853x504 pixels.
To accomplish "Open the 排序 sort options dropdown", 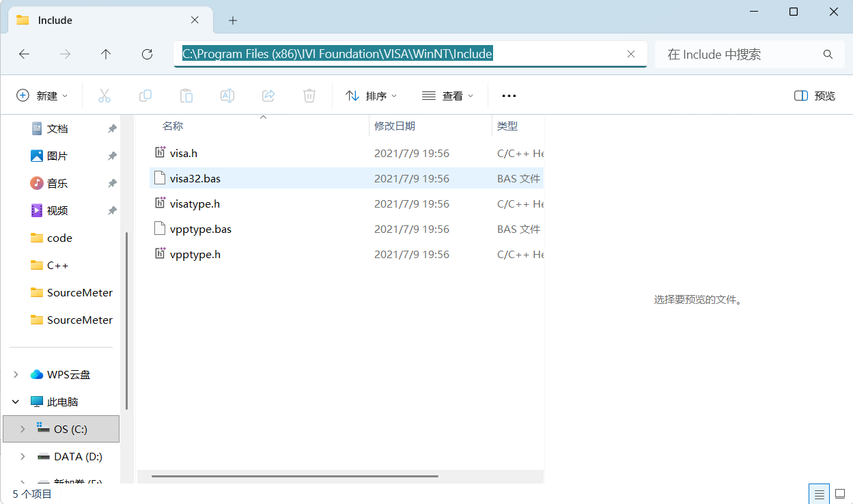I will pyautogui.click(x=371, y=95).
